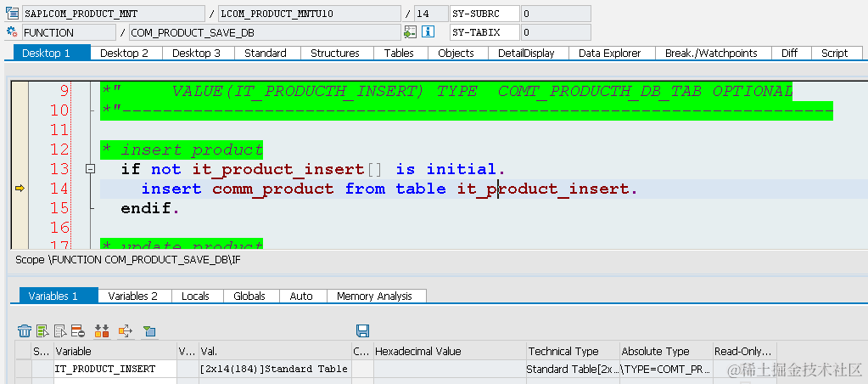Click the select-all corner cell of variables table
The image size is (868, 384).
click(23, 352)
